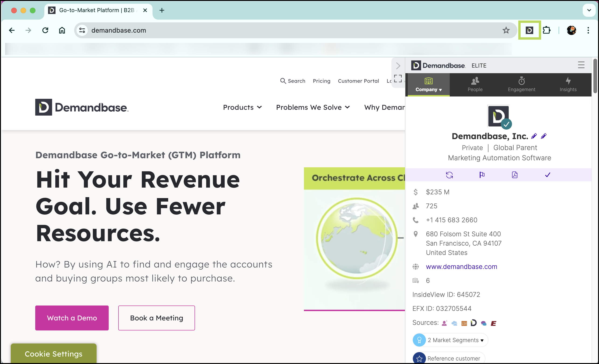Screen dimensions: 599x364
Task: Switch to the Insights tab
Action: [x=568, y=85]
